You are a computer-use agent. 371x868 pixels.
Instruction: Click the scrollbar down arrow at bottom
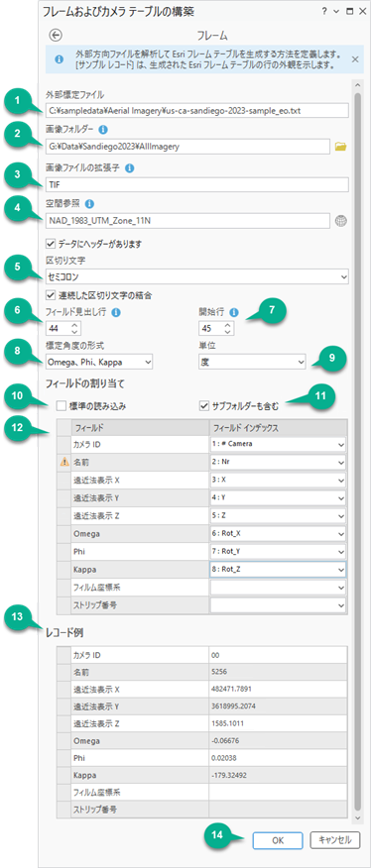[357, 817]
